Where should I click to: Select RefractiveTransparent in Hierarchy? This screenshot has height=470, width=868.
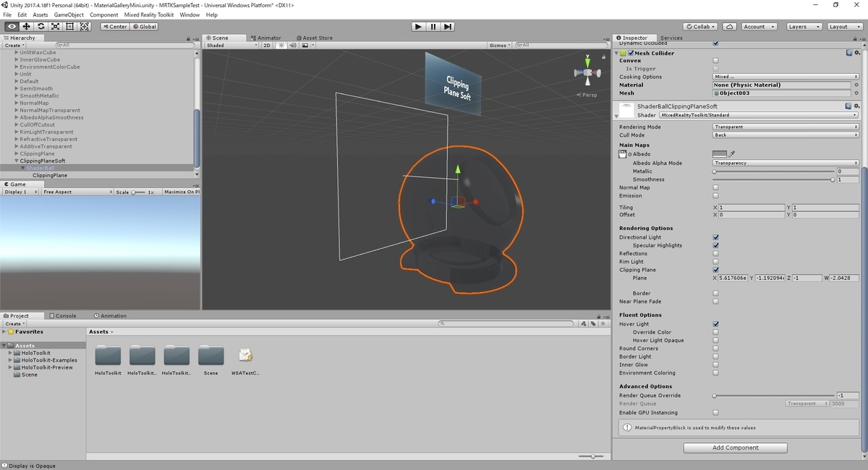(48, 139)
